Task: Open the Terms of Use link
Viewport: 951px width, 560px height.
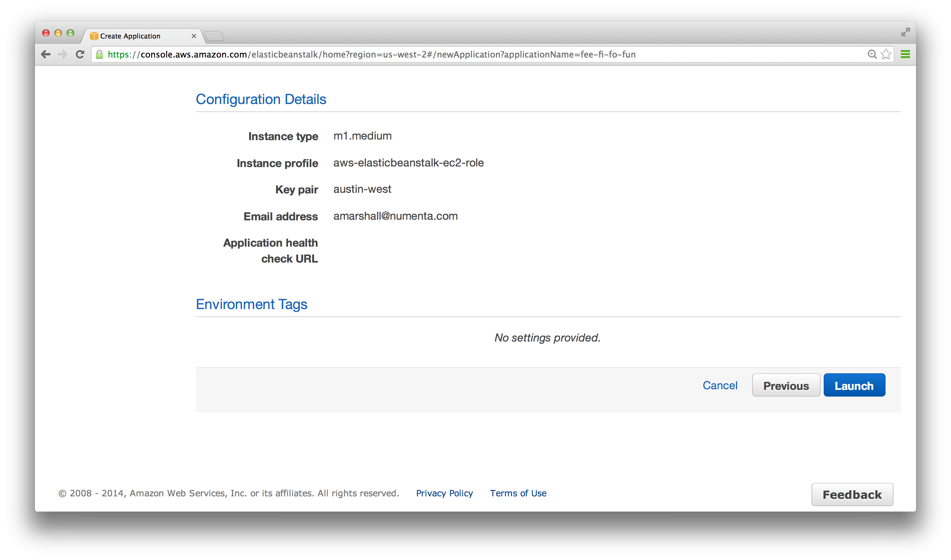Action: pos(518,493)
